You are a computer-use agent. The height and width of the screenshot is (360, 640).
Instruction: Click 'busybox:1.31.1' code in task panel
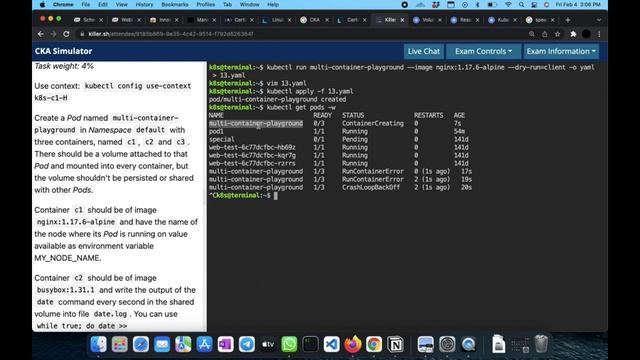pos(66,290)
